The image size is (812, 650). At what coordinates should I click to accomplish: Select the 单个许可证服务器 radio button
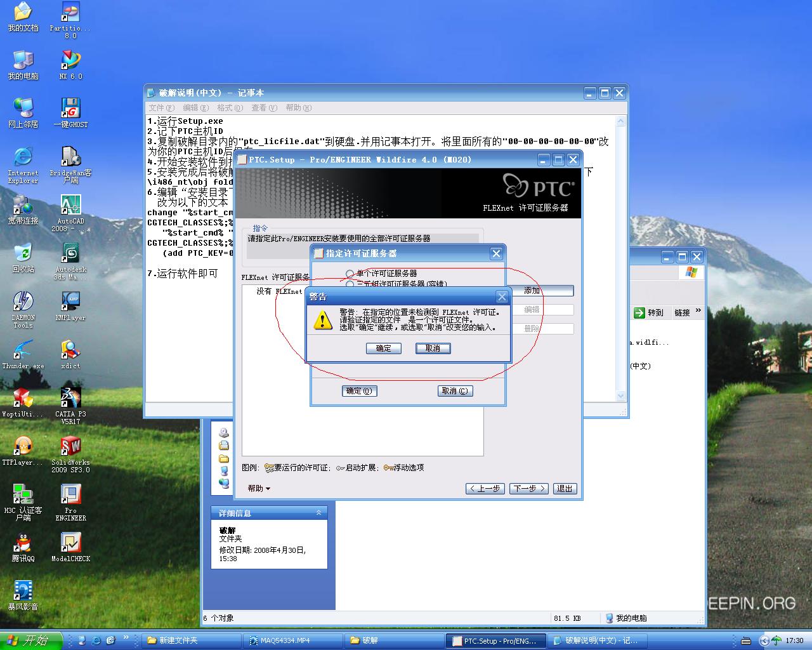click(x=350, y=274)
